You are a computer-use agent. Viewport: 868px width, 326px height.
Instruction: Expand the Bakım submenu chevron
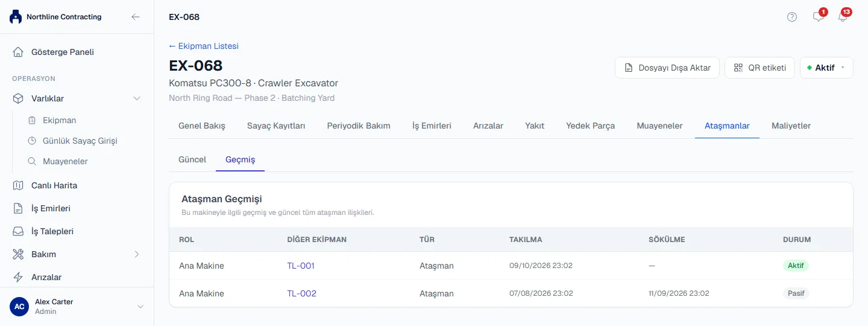point(137,254)
